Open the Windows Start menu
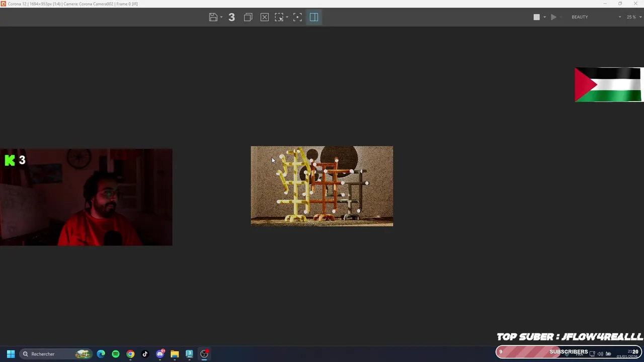The height and width of the screenshot is (362, 644). (11, 354)
